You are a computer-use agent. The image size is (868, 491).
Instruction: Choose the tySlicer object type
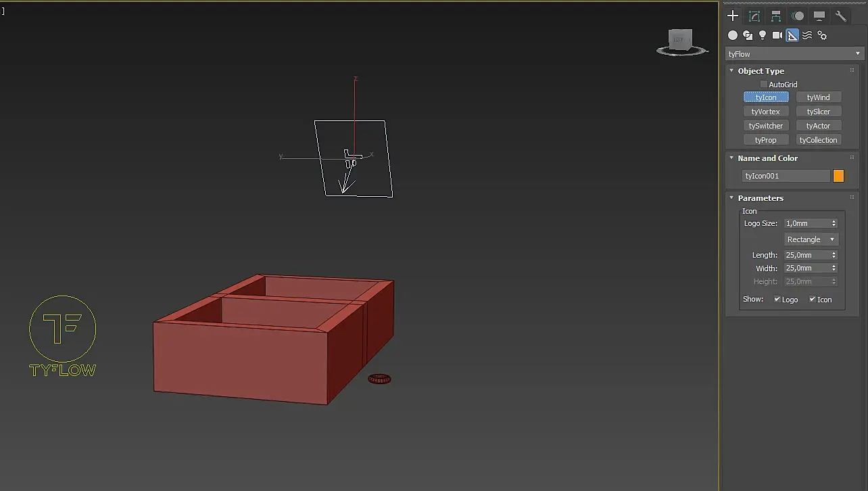(818, 112)
